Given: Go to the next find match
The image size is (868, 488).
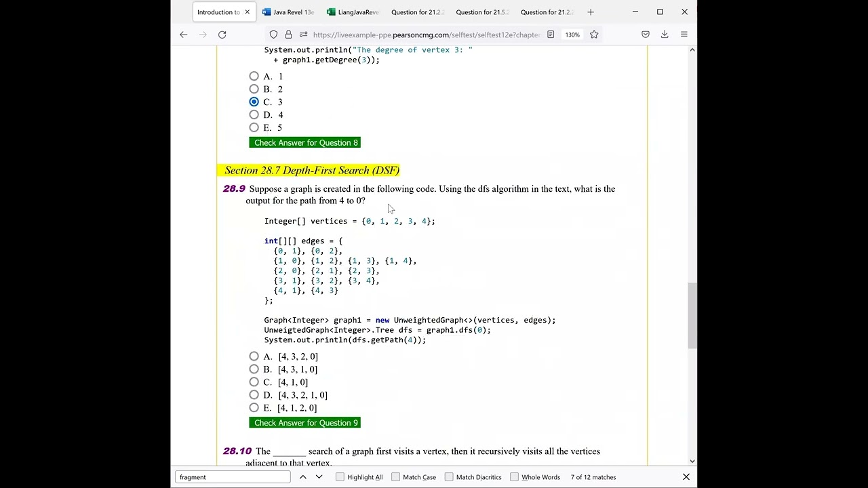Looking at the screenshot, I should click(x=319, y=477).
